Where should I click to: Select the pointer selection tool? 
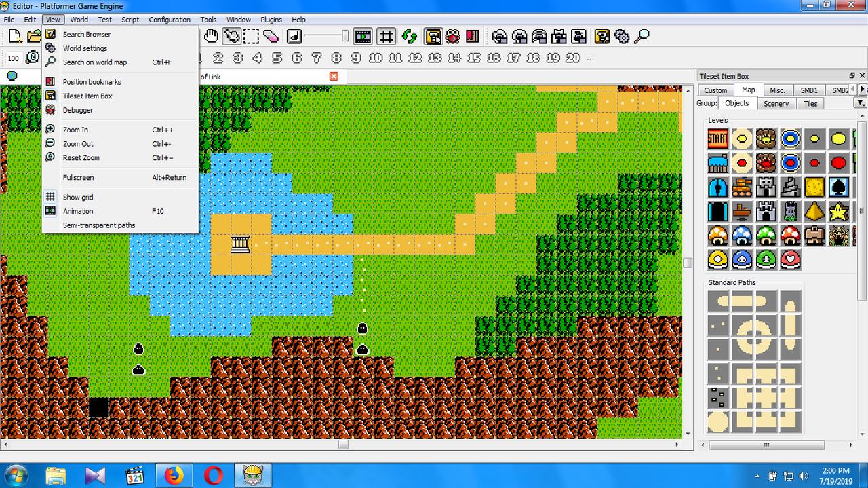[x=231, y=36]
